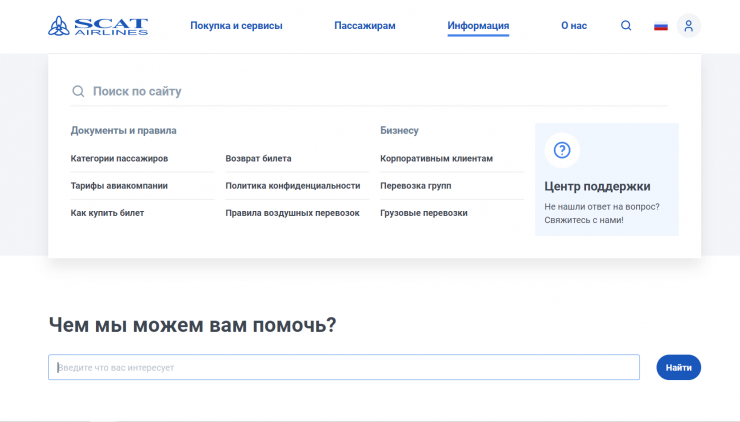This screenshot has width=740, height=422.
Task: Go to Тарифы авиакомпании page
Action: [119, 185]
